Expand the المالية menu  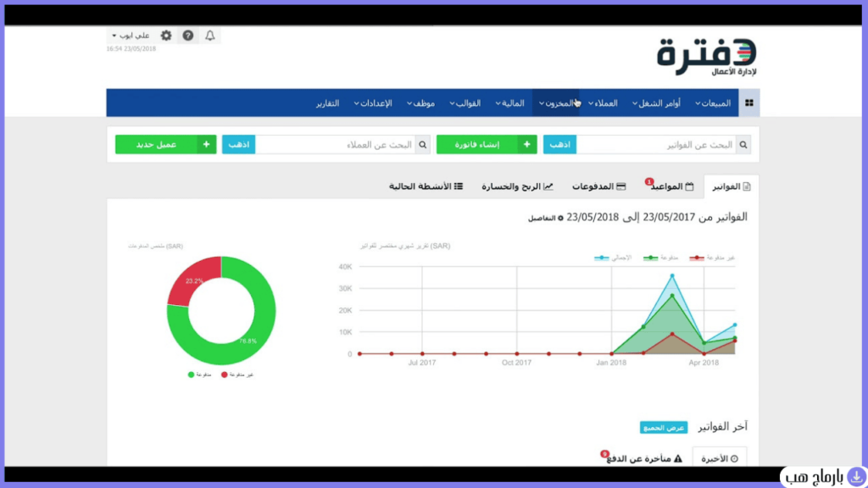509,103
